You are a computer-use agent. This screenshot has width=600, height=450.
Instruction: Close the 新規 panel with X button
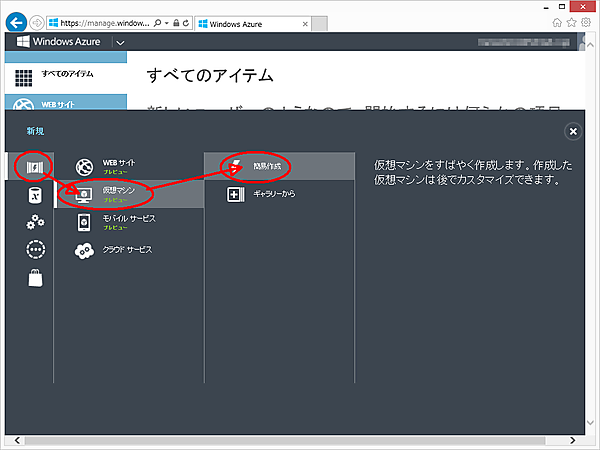click(573, 132)
